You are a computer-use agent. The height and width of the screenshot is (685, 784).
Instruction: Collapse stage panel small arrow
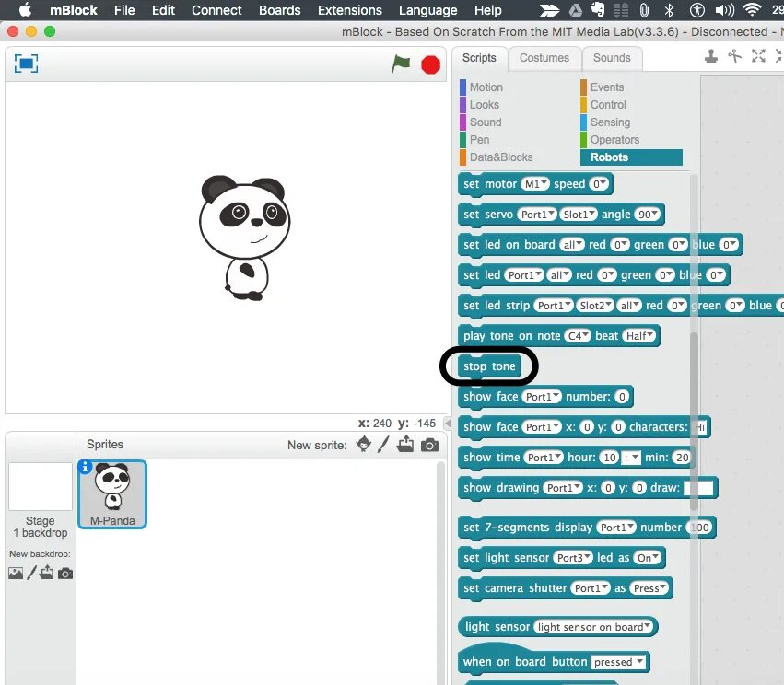point(448,424)
